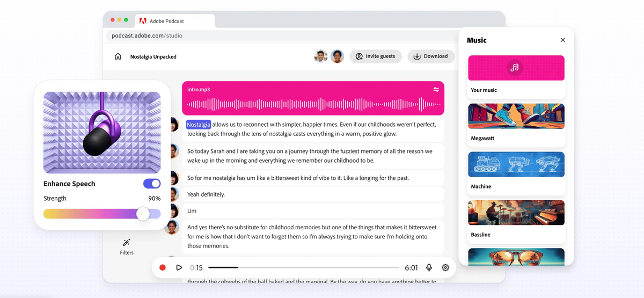644x298 pixels.
Task: Close the Music panel
Action: point(562,40)
